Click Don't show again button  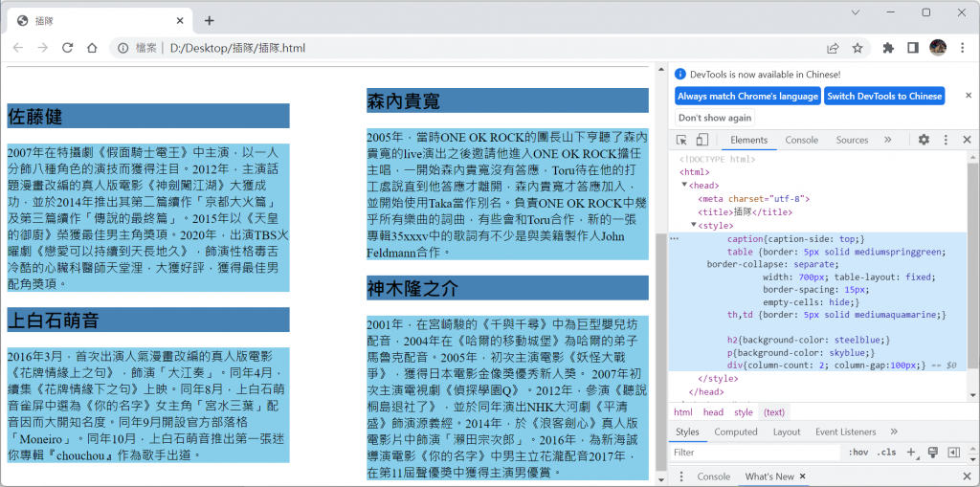click(715, 118)
